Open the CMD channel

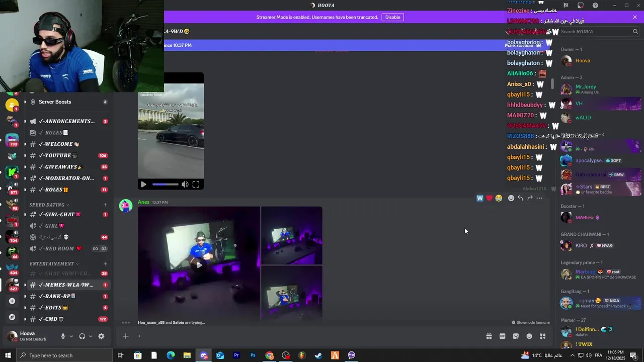click(68, 319)
